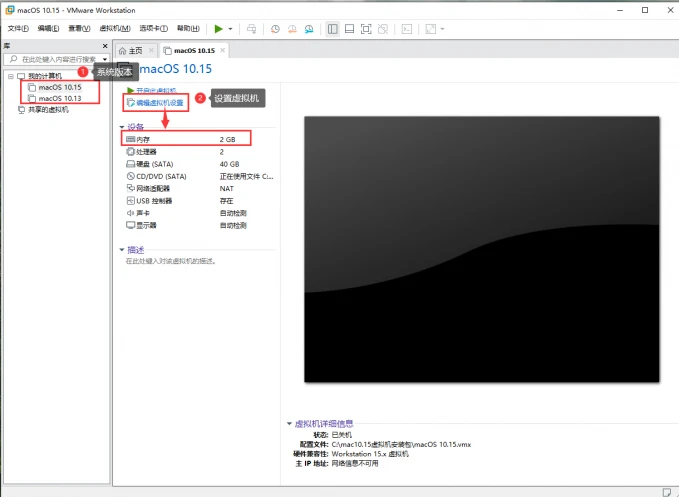Click the green power on play button
This screenshot has width=679, height=497.
click(218, 29)
